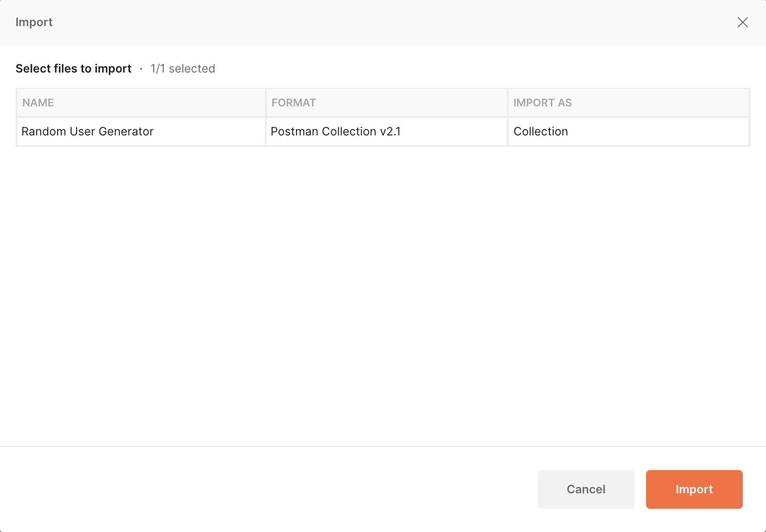Cancel the import
This screenshot has height=532, width=766.
point(586,489)
